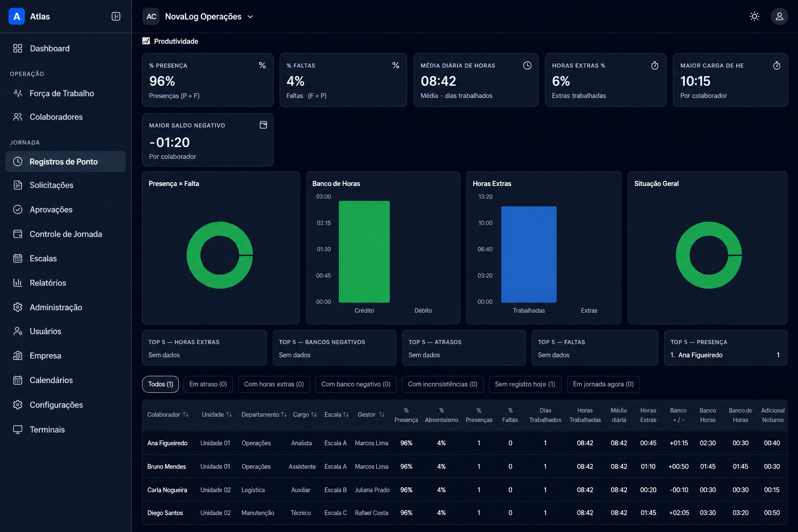Click the Terminais monitor icon
This screenshot has height=532, width=798.
(x=18, y=430)
